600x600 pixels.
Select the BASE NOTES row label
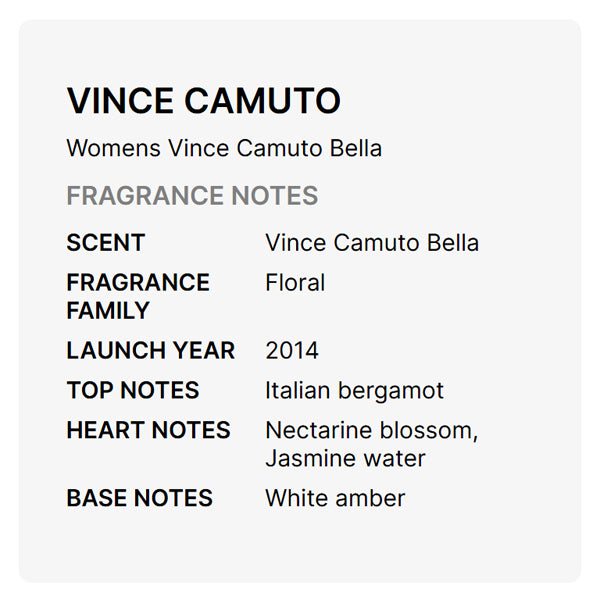[139, 499]
